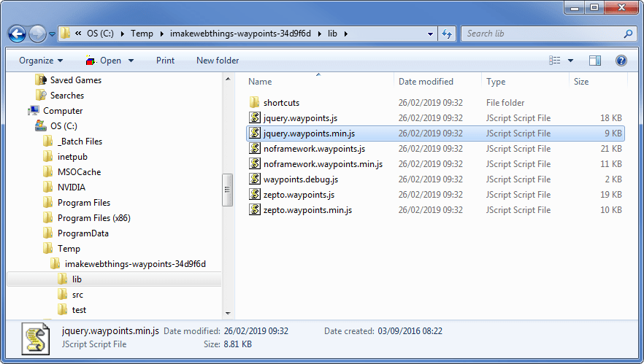Select the zepto.waypoints.js file icon

point(255,194)
